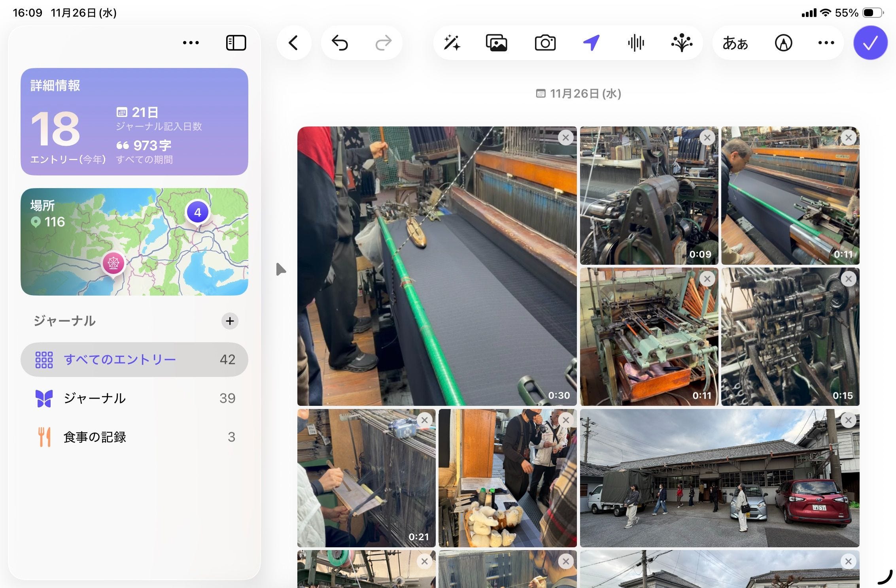Remove the 0:30 loom video attachment
The width and height of the screenshot is (896, 588).
[566, 138]
